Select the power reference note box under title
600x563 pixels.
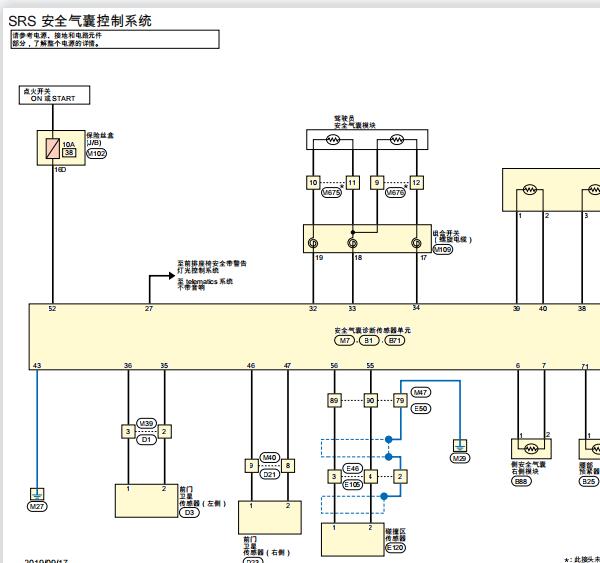point(115,39)
